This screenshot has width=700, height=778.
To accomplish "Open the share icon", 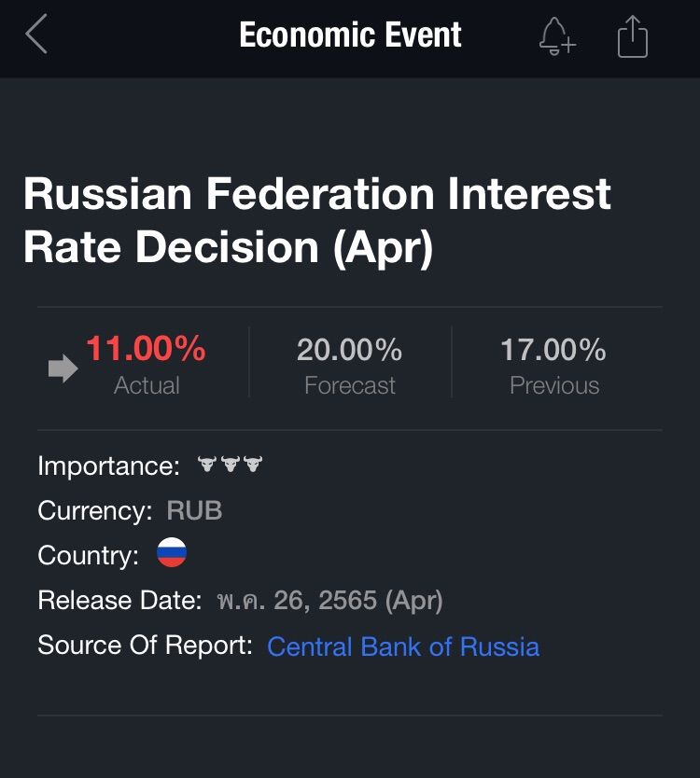I will 632,37.
